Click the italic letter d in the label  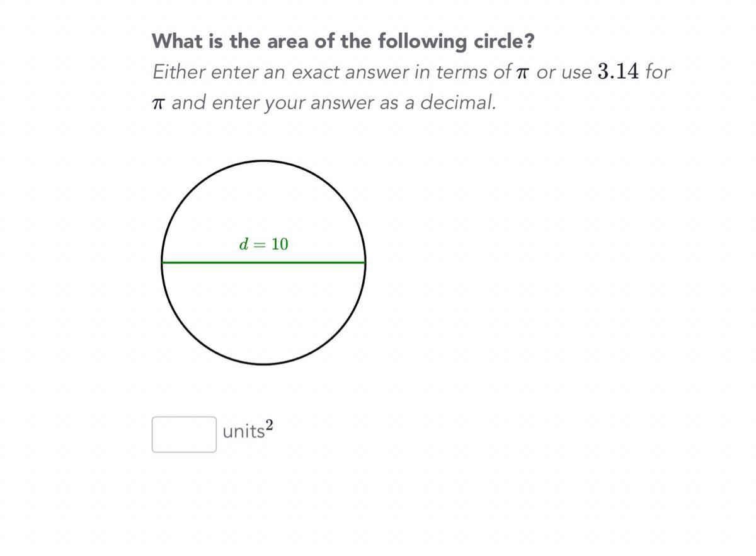[x=244, y=244]
